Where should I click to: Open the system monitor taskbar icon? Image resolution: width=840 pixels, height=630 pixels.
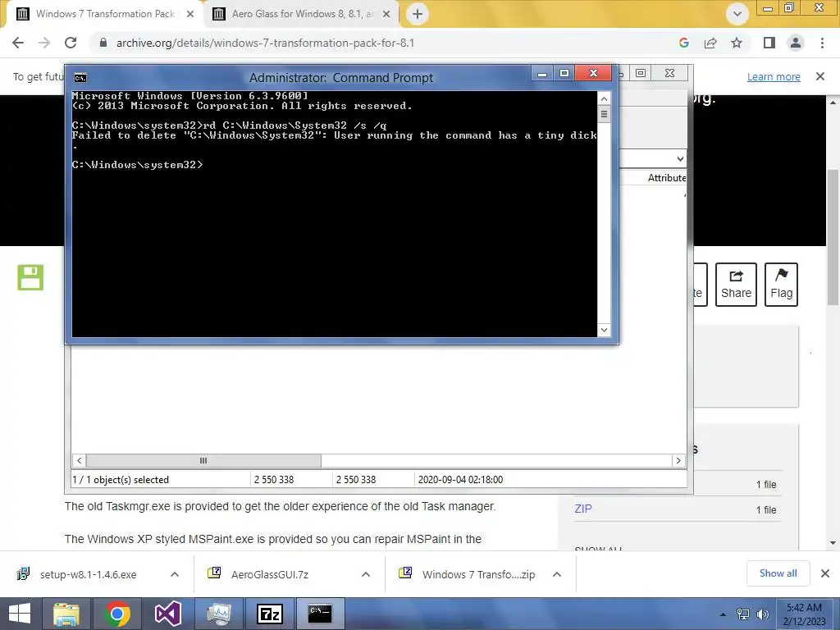218,614
